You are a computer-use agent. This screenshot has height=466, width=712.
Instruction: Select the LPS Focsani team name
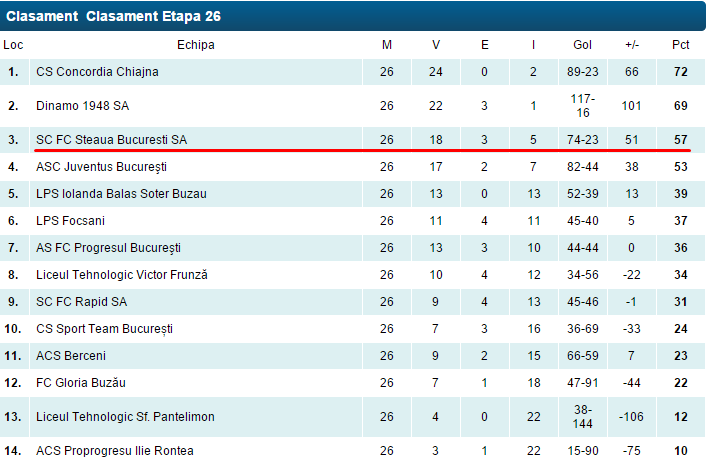pos(70,221)
